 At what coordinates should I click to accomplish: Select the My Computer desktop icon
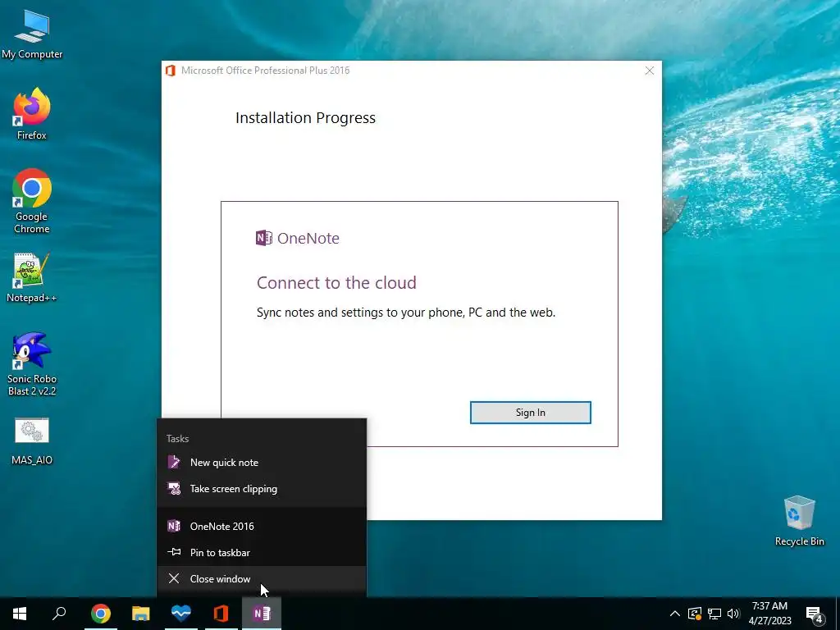tap(32, 34)
